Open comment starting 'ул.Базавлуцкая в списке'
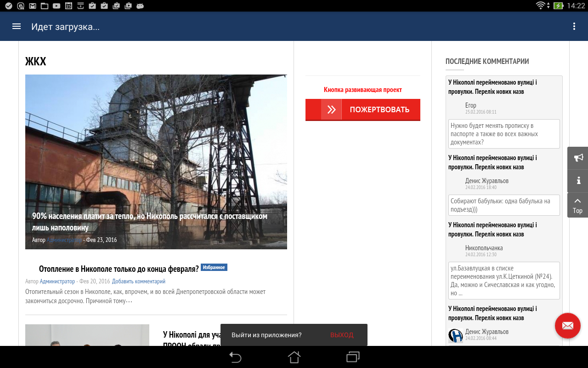This screenshot has height=368, width=588. [504, 281]
